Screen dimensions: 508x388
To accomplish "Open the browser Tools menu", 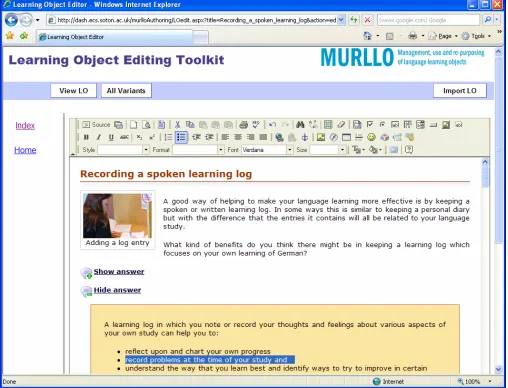I will pos(476,36).
